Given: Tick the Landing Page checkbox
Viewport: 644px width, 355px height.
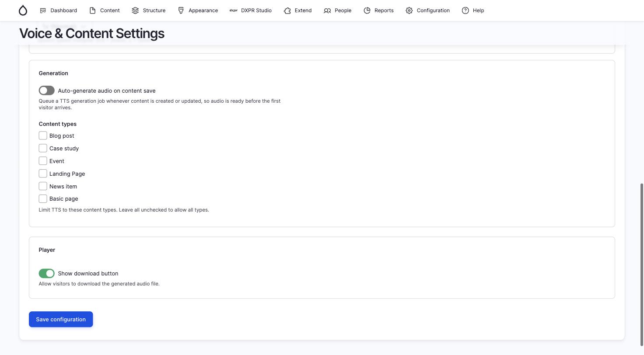Looking at the screenshot, I should (43, 174).
